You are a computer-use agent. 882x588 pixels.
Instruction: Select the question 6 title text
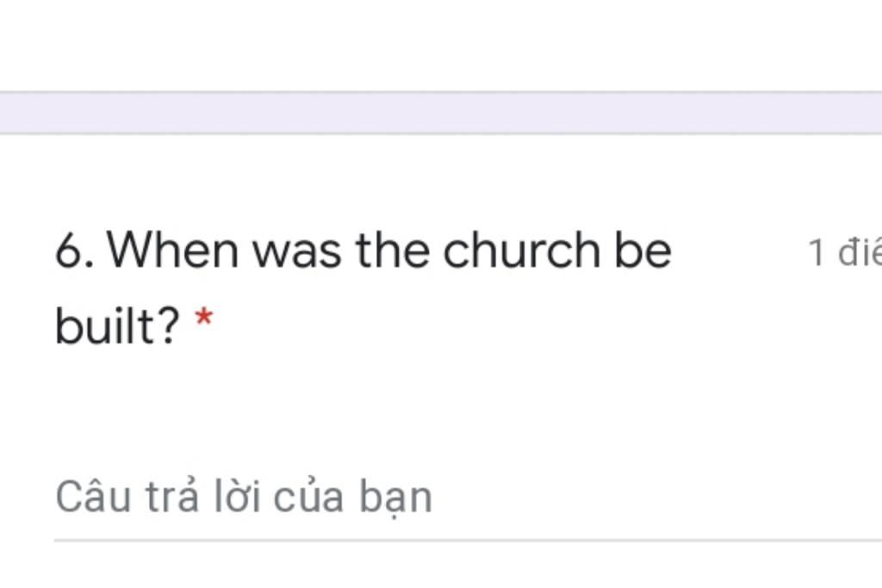[x=363, y=288]
